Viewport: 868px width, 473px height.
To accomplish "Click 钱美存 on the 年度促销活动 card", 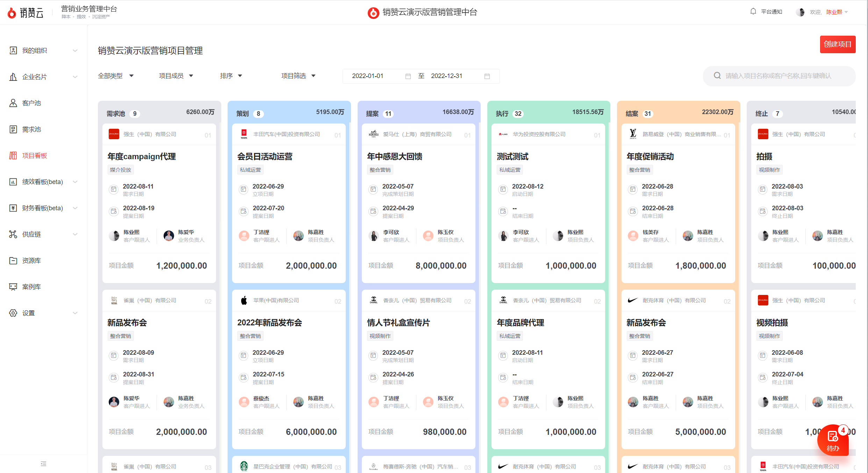I will pos(650,232).
